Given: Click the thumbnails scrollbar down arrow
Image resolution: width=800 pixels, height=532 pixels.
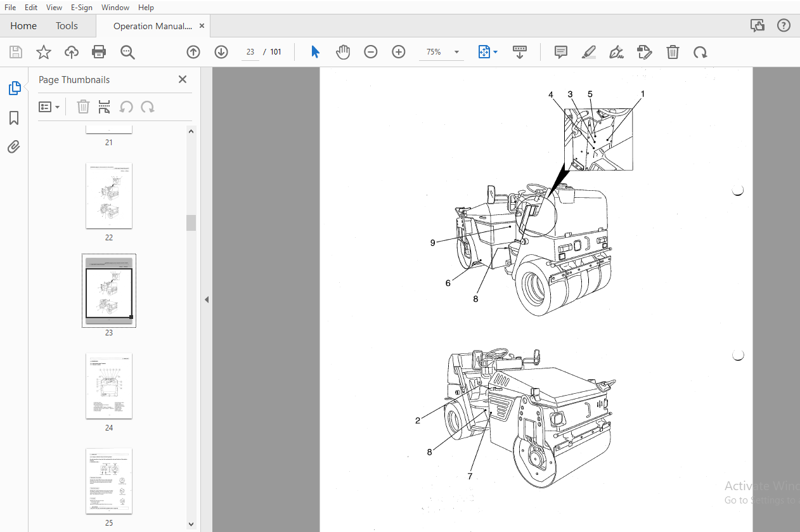Looking at the screenshot, I should 191,524.
